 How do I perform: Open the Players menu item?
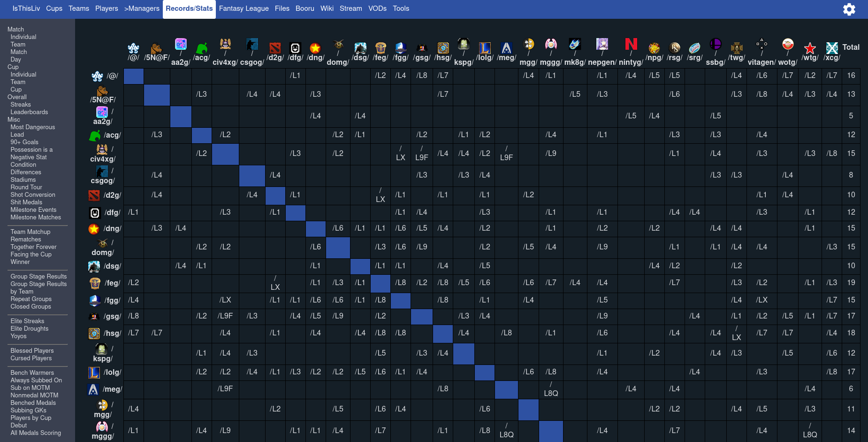tap(107, 8)
